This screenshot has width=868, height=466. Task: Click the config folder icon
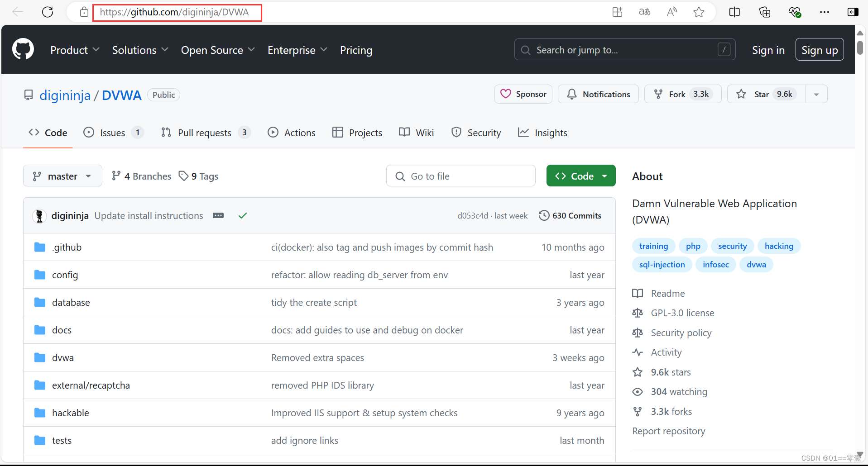point(40,275)
